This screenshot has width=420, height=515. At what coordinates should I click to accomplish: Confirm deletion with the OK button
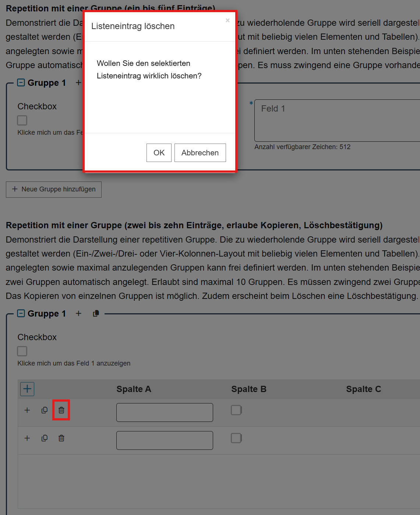point(159,153)
